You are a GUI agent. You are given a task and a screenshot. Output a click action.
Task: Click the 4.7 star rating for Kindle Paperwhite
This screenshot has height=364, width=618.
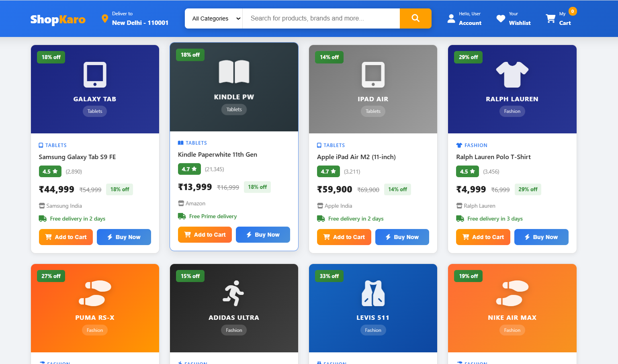[189, 169]
